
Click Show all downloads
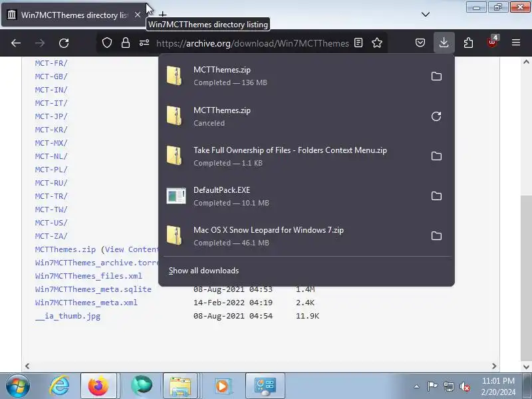click(203, 271)
